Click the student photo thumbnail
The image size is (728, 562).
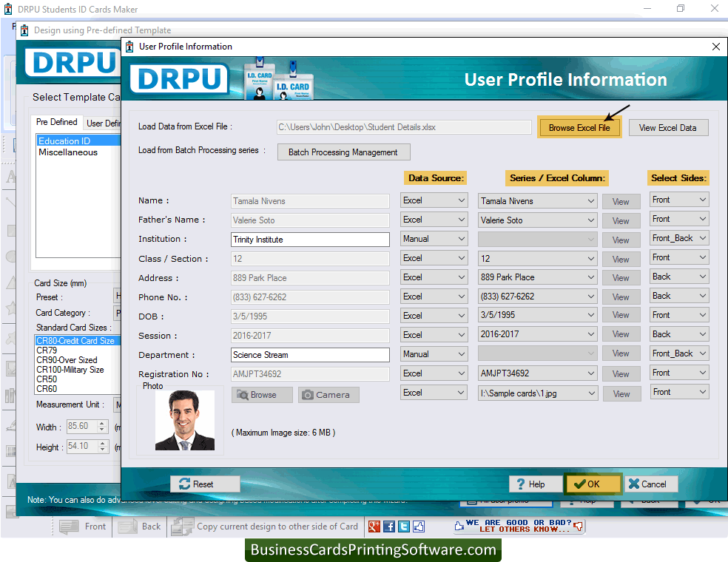pos(185,420)
